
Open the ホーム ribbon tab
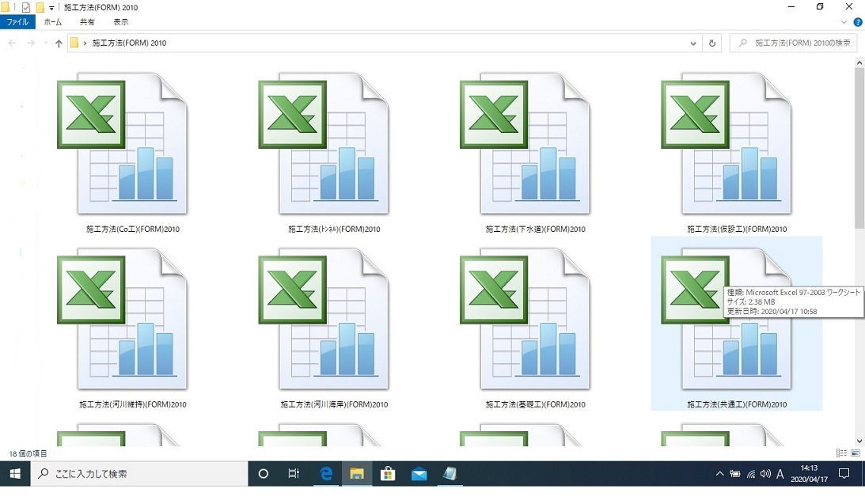[53, 22]
